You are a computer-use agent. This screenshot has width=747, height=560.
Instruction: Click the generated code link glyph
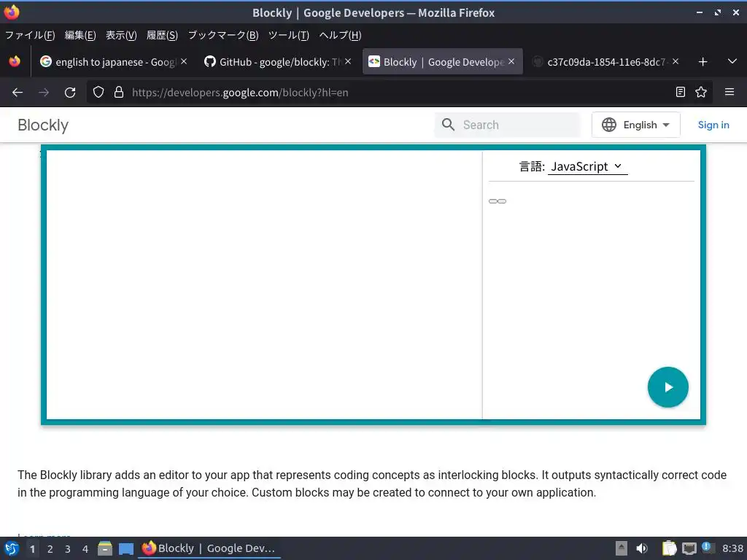pos(498,201)
